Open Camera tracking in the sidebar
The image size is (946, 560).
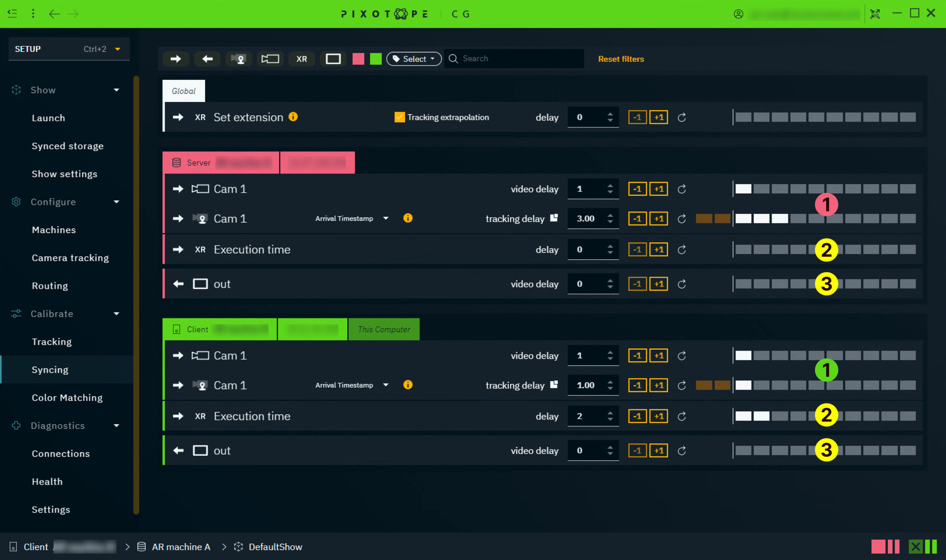pyautogui.click(x=70, y=258)
